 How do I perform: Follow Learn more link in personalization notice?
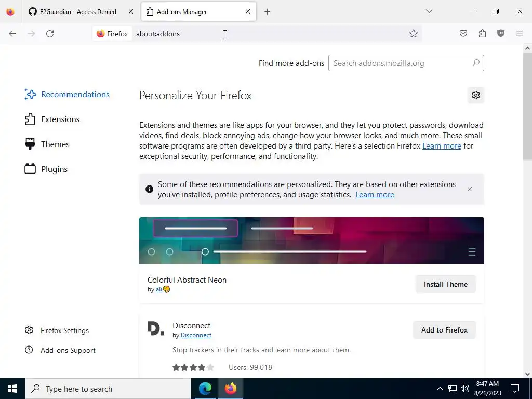pos(375,195)
